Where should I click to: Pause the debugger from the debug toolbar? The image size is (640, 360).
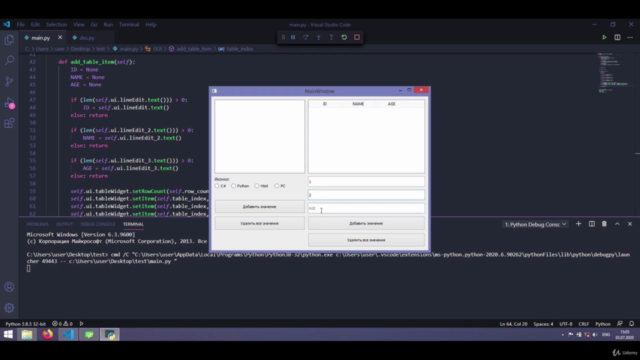click(x=293, y=37)
